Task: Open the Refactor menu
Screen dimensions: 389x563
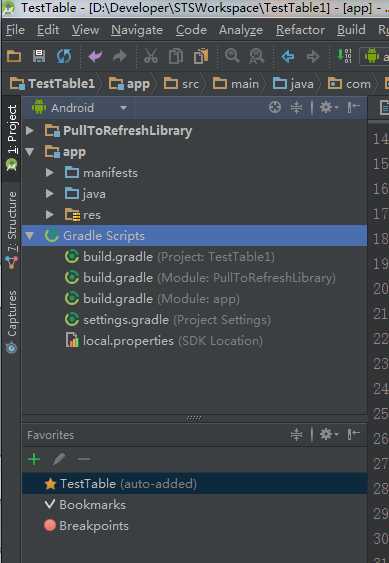Action: pyautogui.click(x=300, y=30)
